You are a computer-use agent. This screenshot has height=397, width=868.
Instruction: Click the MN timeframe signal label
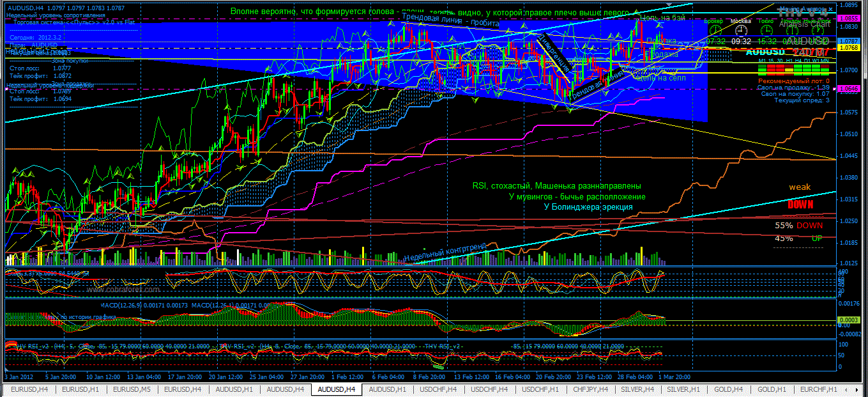[x=826, y=61]
